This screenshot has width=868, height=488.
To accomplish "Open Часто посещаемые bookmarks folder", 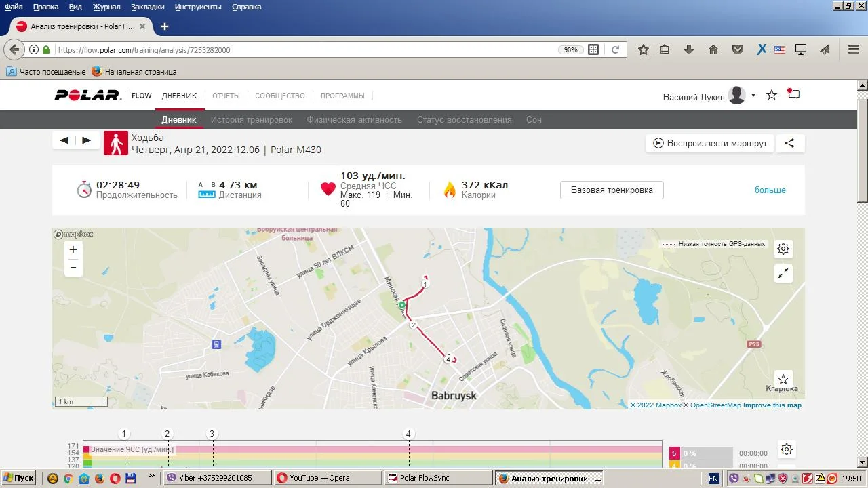I will (46, 71).
